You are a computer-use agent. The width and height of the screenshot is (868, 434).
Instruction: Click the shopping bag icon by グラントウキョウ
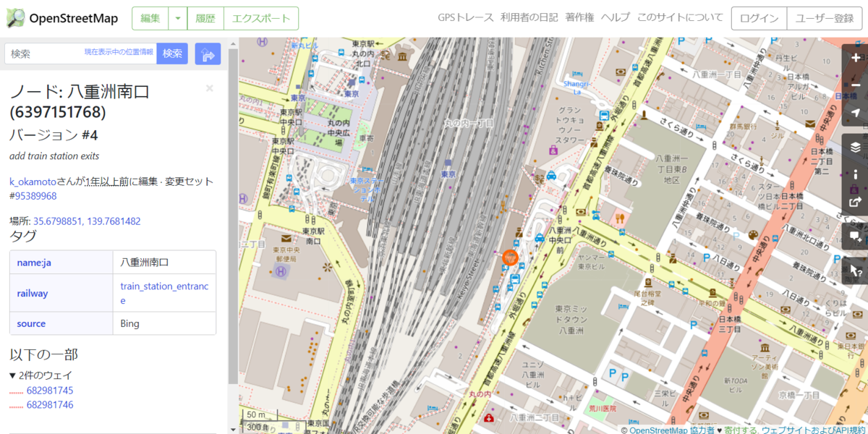pyautogui.click(x=553, y=150)
